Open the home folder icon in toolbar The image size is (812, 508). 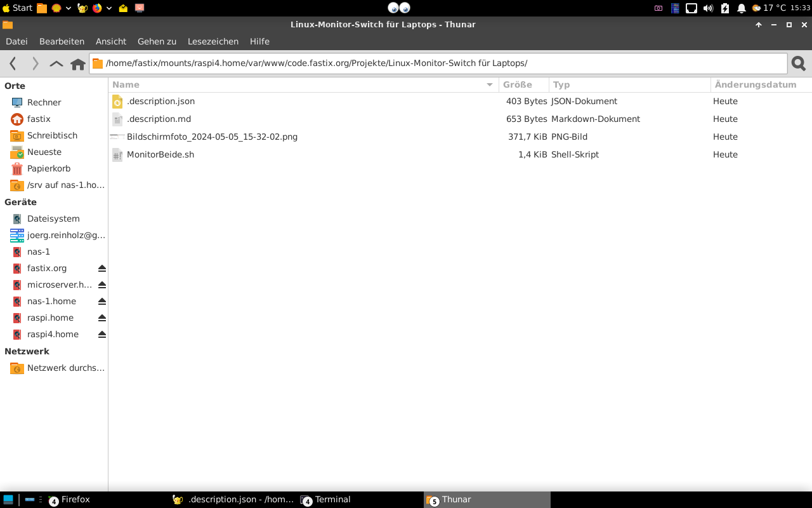pyautogui.click(x=78, y=64)
